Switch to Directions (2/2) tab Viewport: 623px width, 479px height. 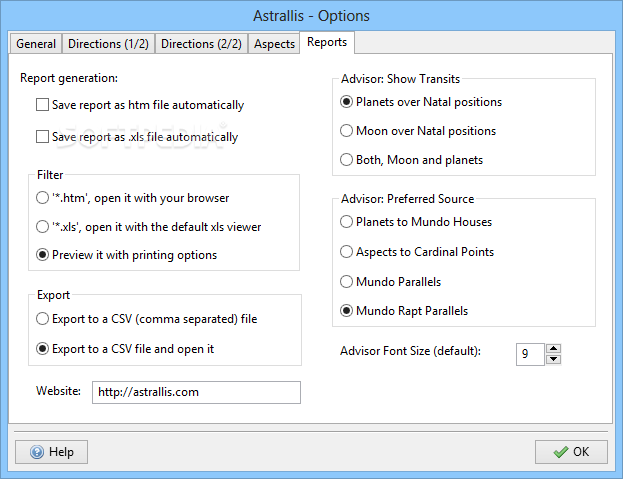[x=201, y=44]
